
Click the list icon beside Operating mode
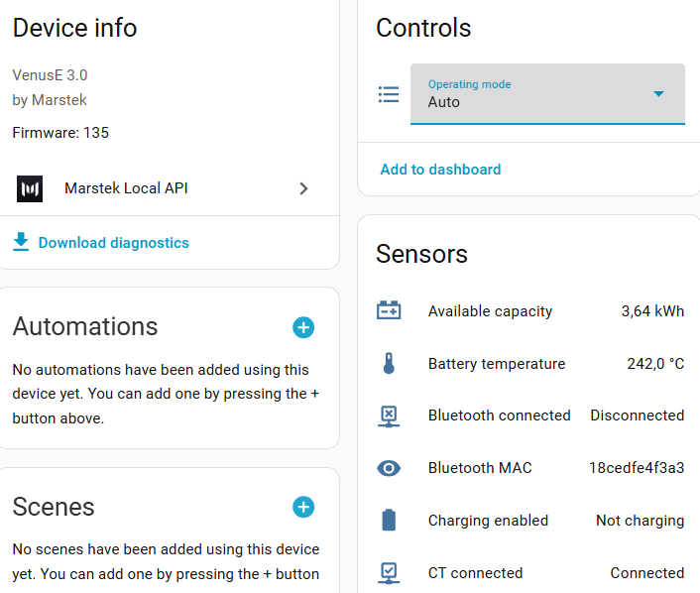(389, 94)
